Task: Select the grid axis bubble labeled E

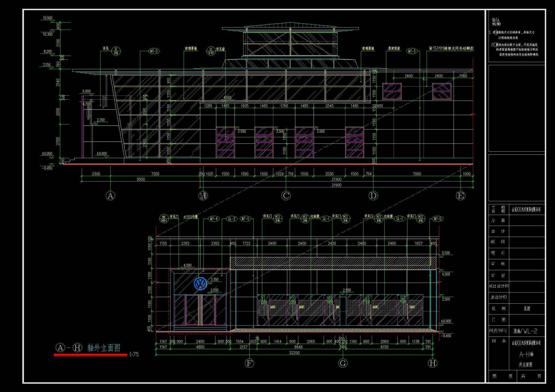Action: [461, 196]
